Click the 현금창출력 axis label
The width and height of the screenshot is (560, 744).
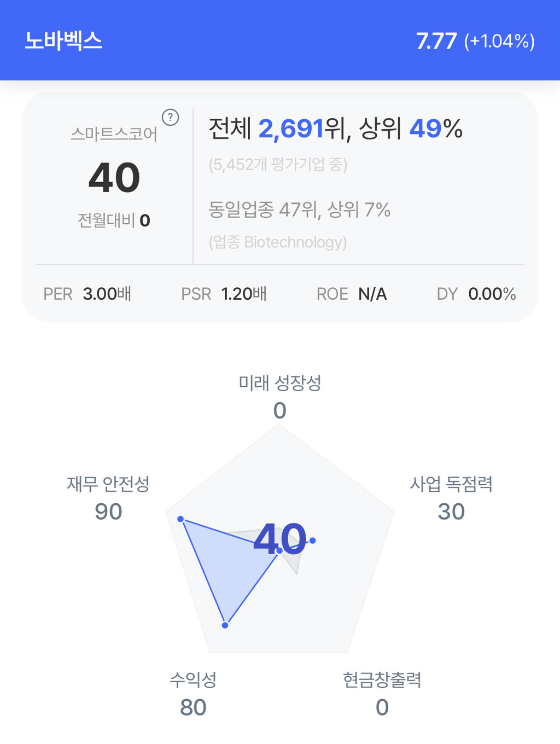[x=382, y=680]
